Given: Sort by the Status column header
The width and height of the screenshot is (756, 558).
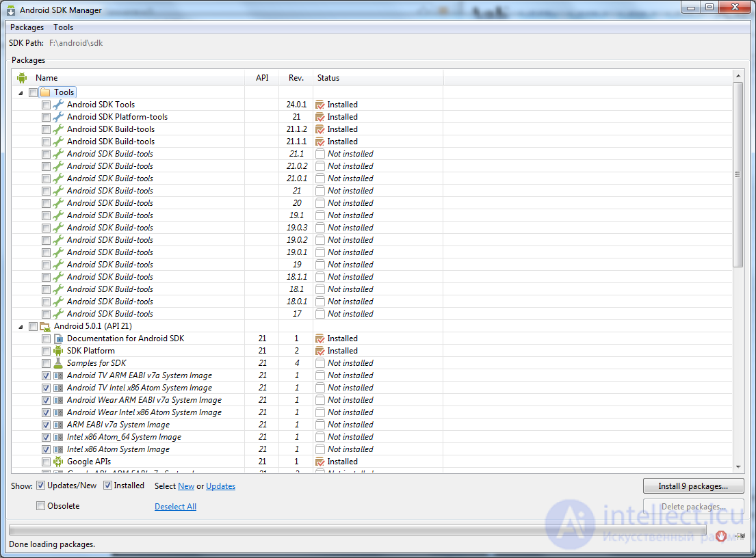Looking at the screenshot, I should [378, 77].
